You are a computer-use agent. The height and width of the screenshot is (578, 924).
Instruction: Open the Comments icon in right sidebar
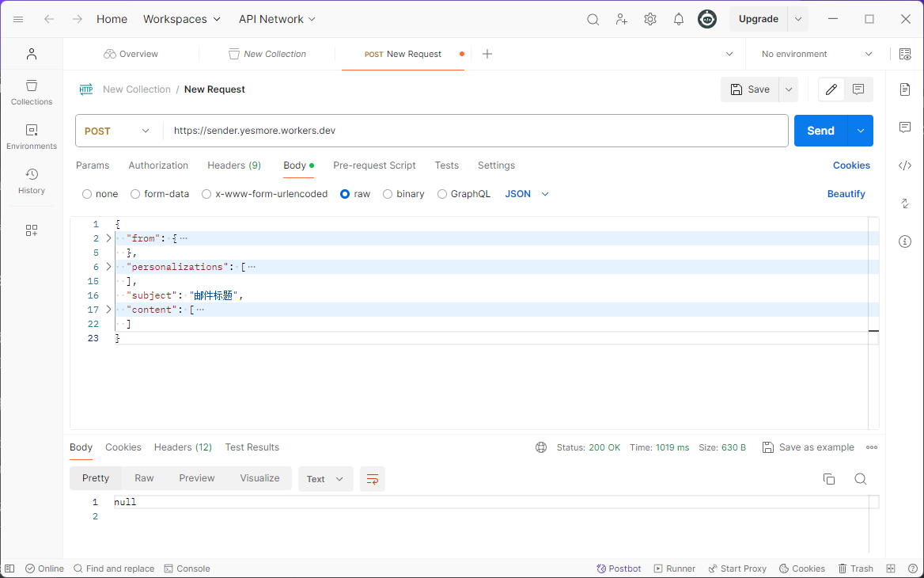[x=905, y=127]
